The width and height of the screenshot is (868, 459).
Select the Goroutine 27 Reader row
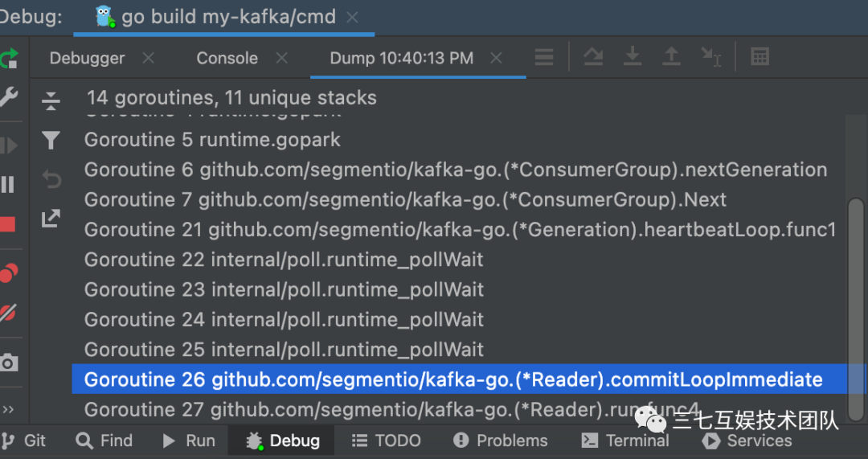click(x=460, y=409)
